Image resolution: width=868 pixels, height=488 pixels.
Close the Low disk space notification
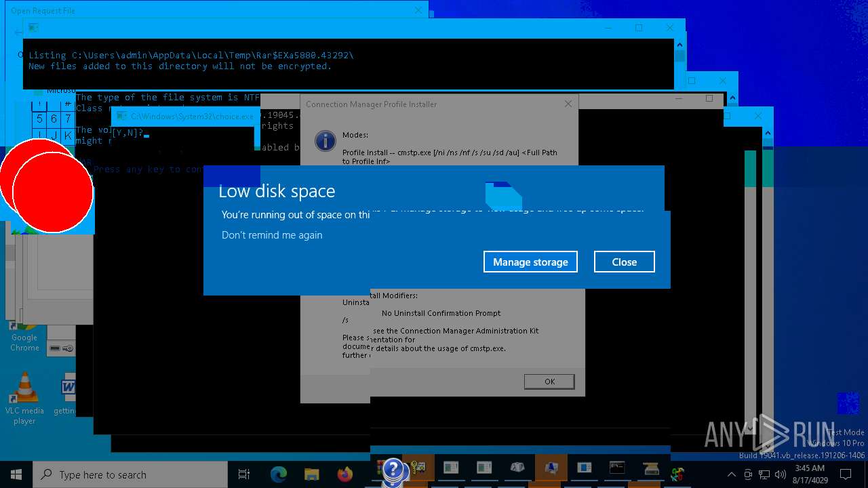point(624,262)
